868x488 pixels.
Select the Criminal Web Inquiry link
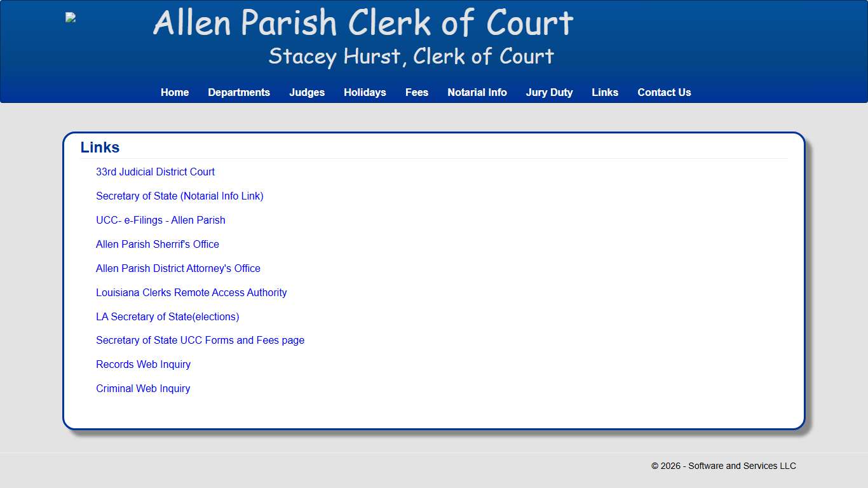pyautogui.click(x=143, y=388)
